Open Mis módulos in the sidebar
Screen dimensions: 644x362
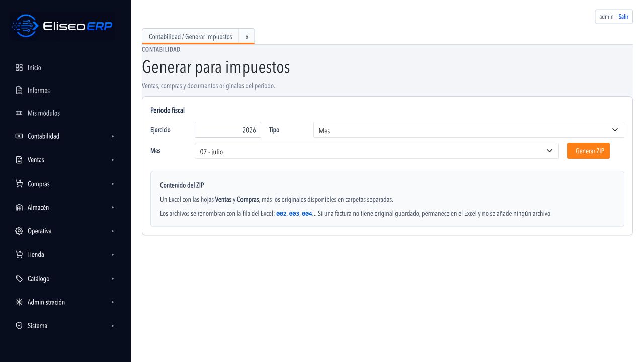tap(65, 113)
